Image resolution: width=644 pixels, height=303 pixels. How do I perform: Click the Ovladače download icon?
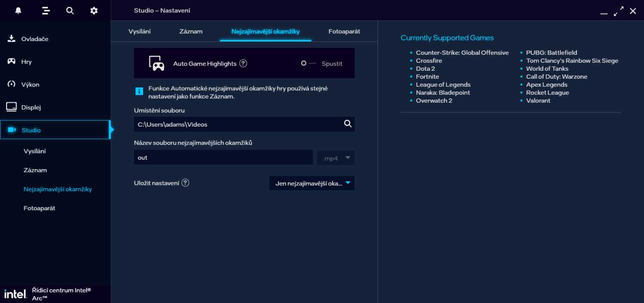(x=12, y=39)
